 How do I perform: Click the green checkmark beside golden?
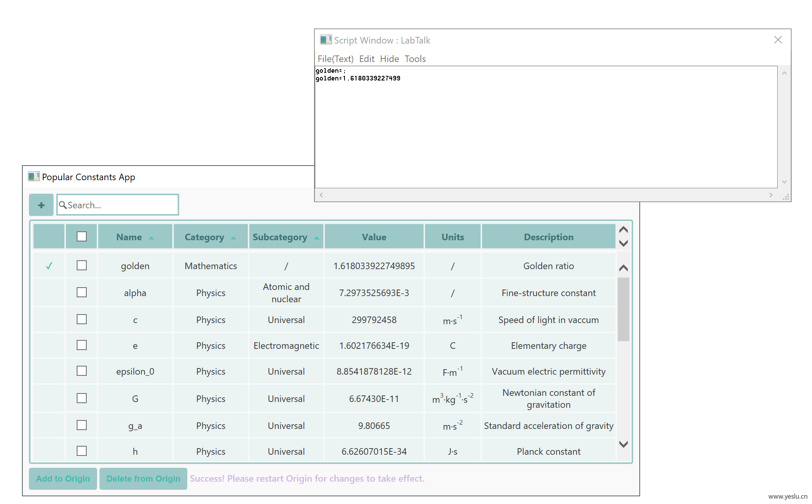coord(49,266)
